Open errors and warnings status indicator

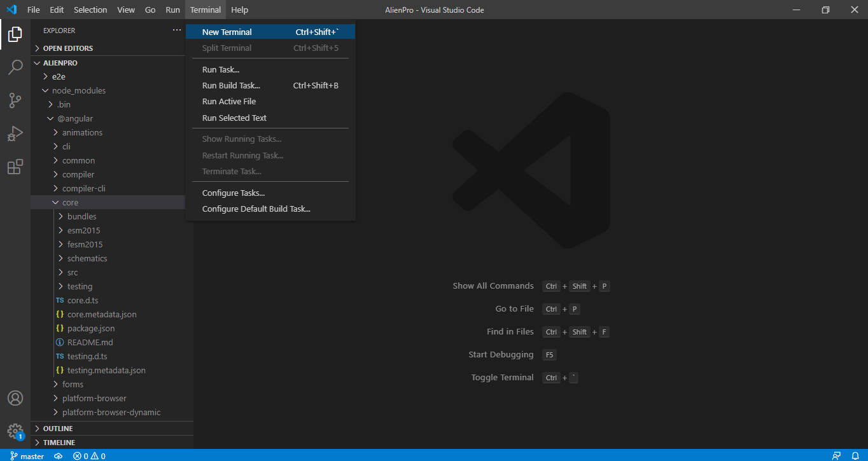(x=89, y=456)
